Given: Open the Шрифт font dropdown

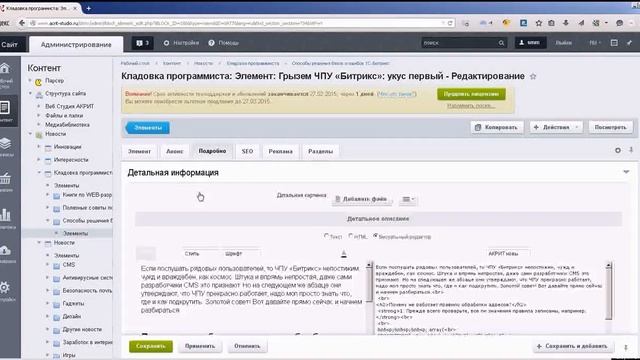Looking at the screenshot, I should point(242,253).
